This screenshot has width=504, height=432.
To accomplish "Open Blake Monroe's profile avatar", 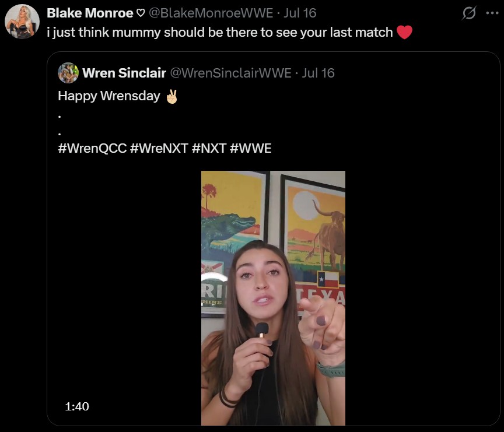I will 22,21.
